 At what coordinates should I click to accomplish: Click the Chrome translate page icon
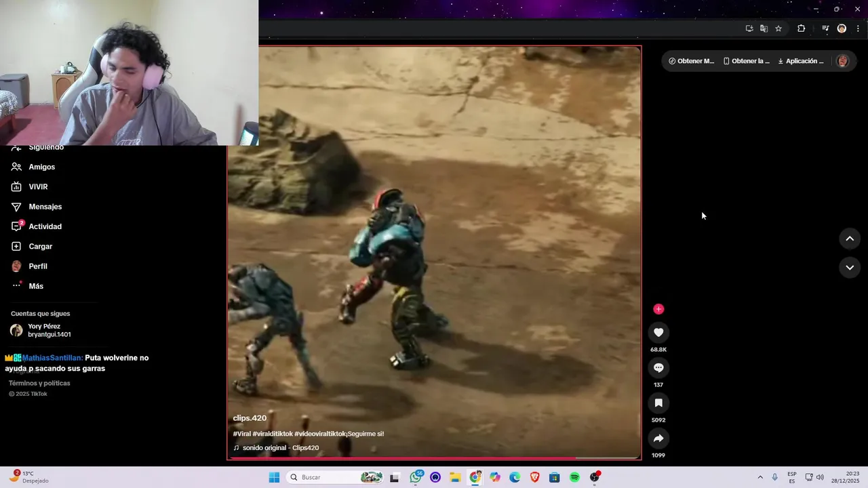click(764, 28)
